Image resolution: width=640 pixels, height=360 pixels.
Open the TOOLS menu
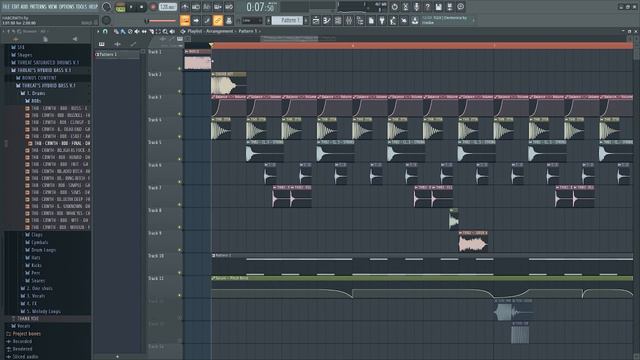pos(81,7)
